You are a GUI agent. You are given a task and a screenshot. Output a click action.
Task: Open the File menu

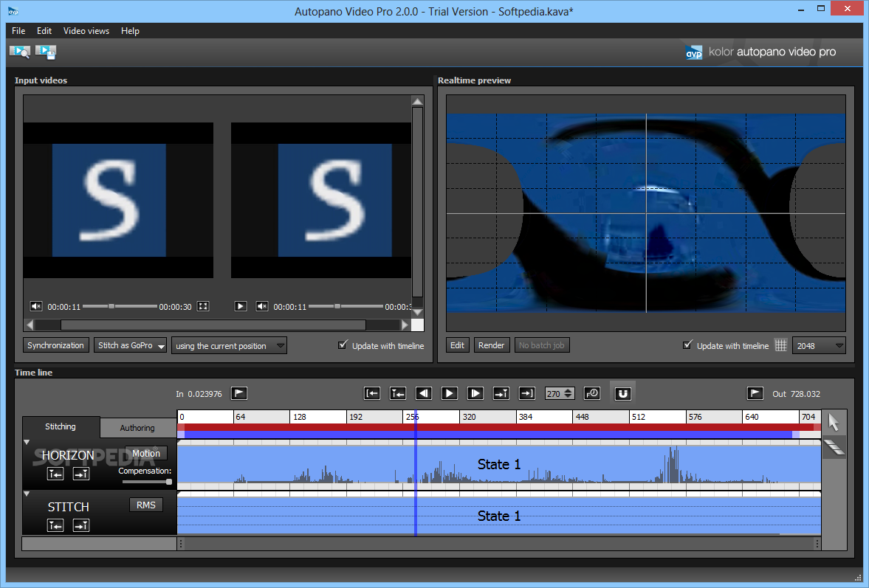point(18,30)
